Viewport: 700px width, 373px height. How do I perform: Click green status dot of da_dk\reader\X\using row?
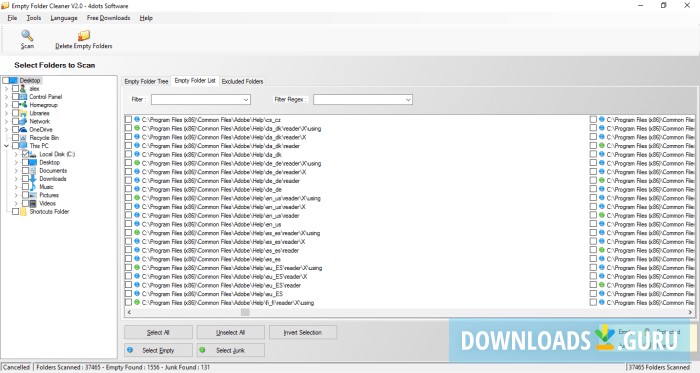137,128
